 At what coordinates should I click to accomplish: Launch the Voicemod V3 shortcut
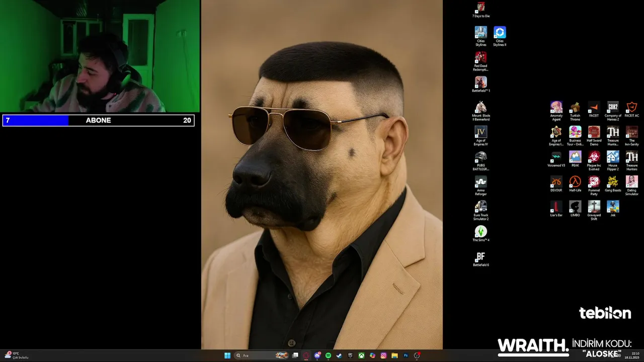556,159
